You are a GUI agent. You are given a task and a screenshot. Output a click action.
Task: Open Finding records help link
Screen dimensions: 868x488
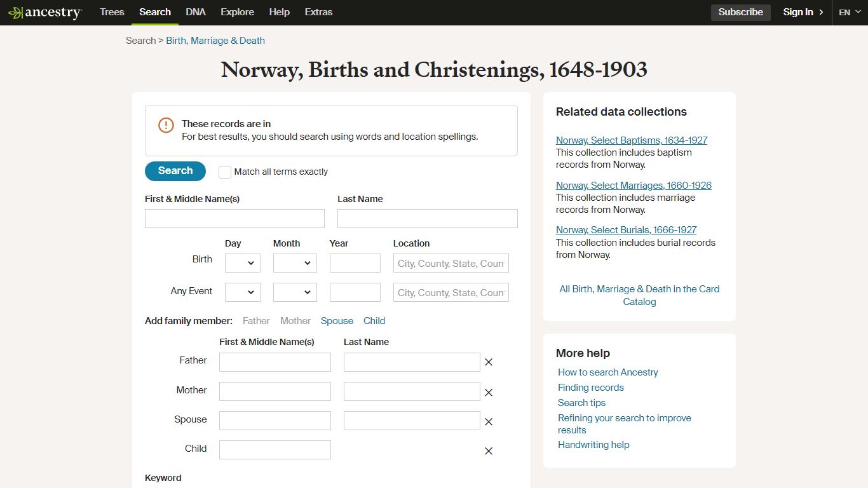coord(591,388)
